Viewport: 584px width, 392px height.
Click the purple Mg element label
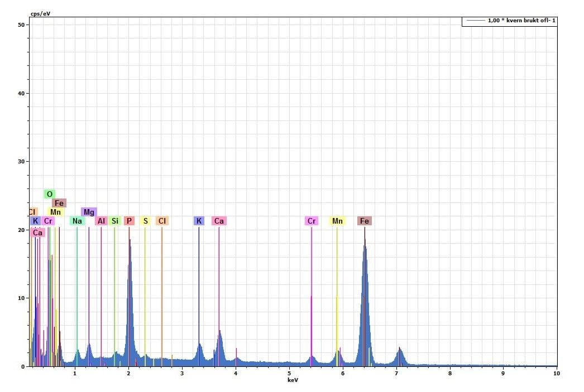[89, 212]
